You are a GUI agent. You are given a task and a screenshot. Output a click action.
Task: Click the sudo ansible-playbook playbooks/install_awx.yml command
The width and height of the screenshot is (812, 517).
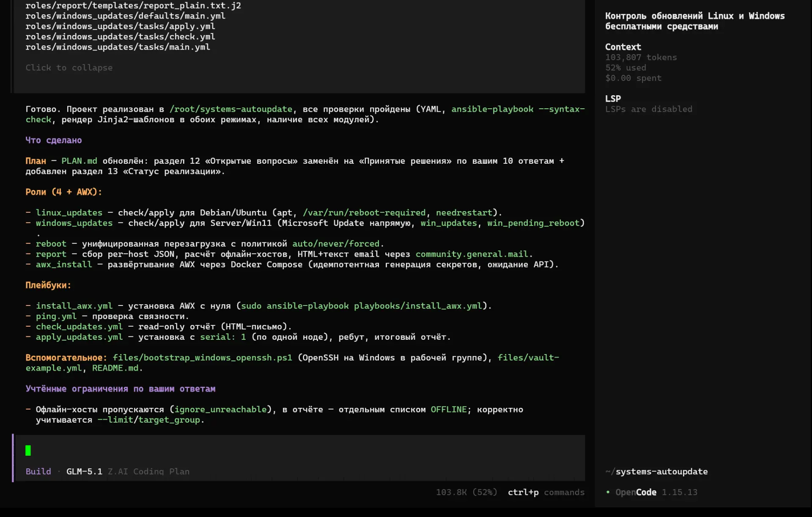(x=362, y=306)
